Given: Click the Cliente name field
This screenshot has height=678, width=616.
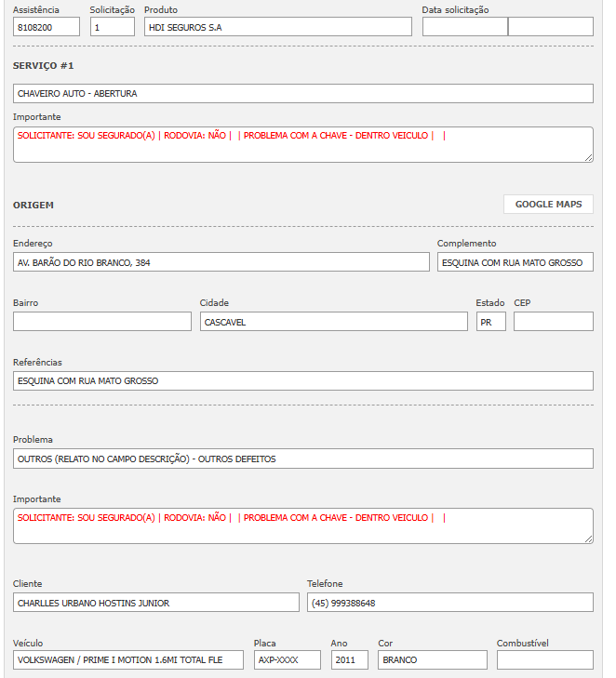Looking at the screenshot, I should coord(156,603).
